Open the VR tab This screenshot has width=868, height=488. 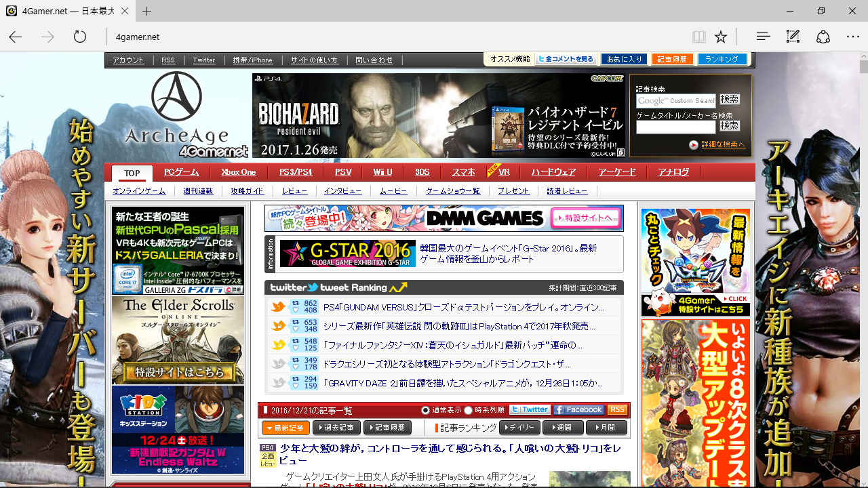pos(504,172)
